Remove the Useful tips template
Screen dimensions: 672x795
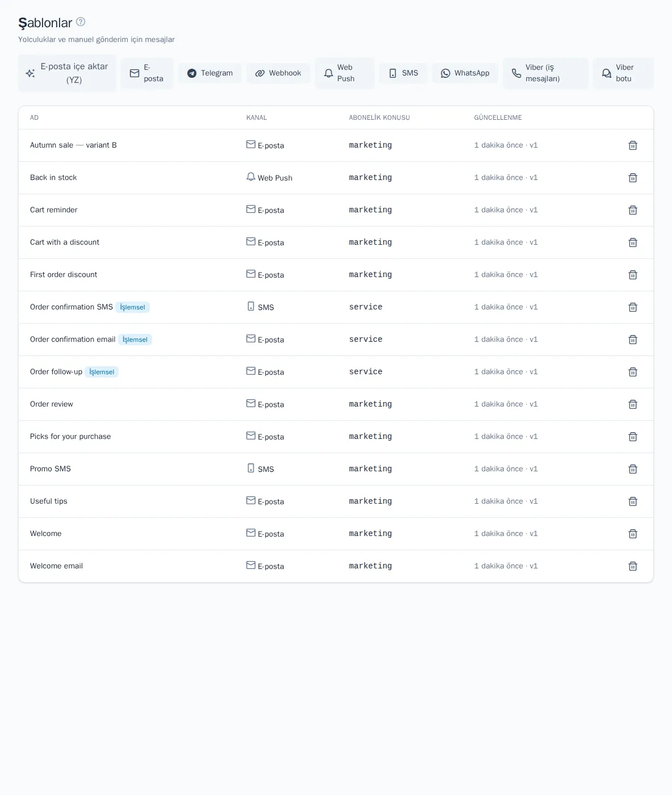pos(633,501)
